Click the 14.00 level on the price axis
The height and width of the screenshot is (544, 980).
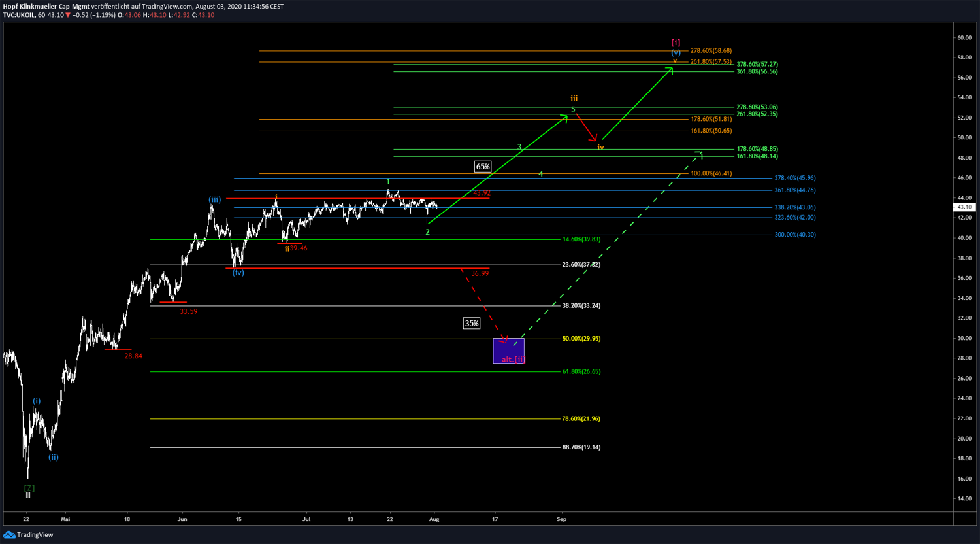964,498
